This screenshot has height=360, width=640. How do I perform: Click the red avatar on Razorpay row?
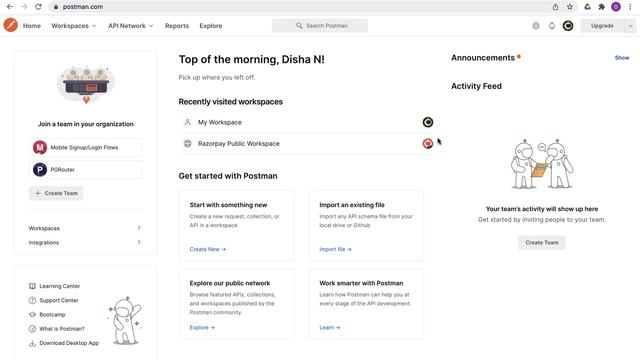428,143
